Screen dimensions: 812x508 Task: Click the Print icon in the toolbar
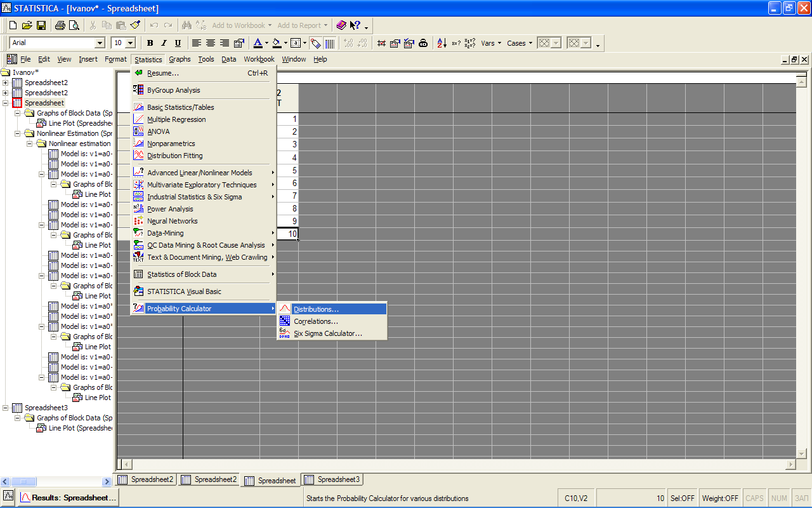tap(60, 25)
